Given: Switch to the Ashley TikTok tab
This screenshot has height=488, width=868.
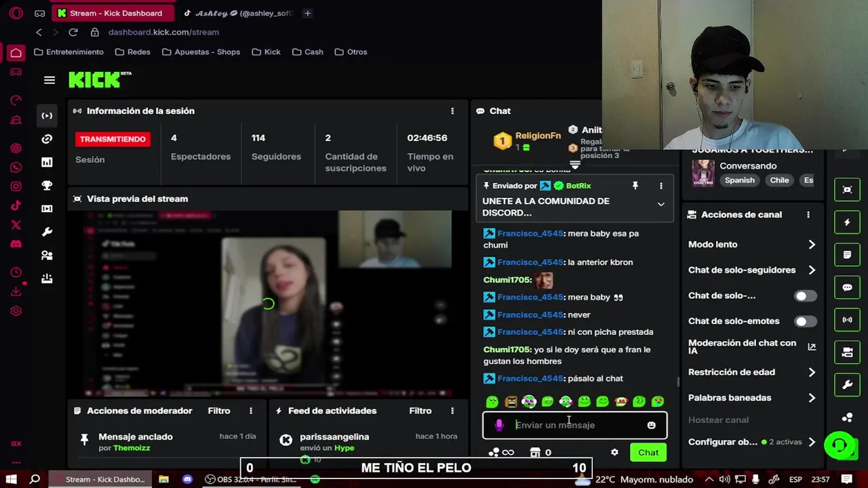Looking at the screenshot, I should click(239, 13).
